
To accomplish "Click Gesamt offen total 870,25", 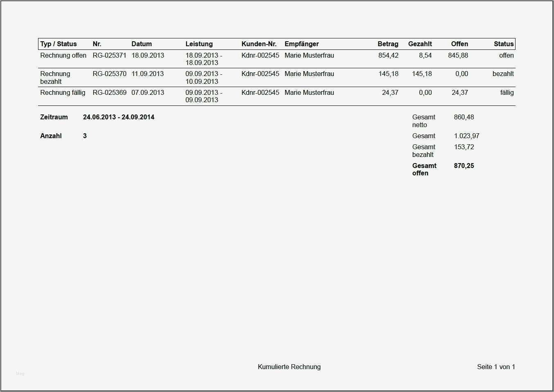I will point(464,166).
